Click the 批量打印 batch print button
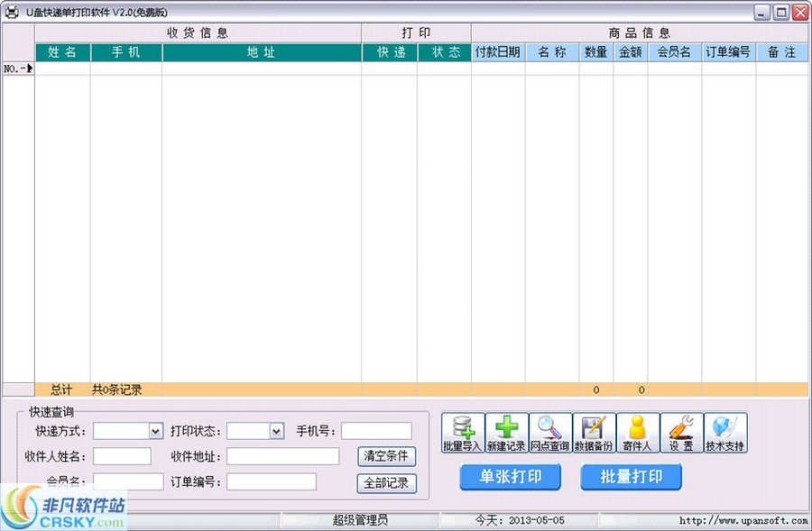The width and height of the screenshot is (812, 531). 631,479
